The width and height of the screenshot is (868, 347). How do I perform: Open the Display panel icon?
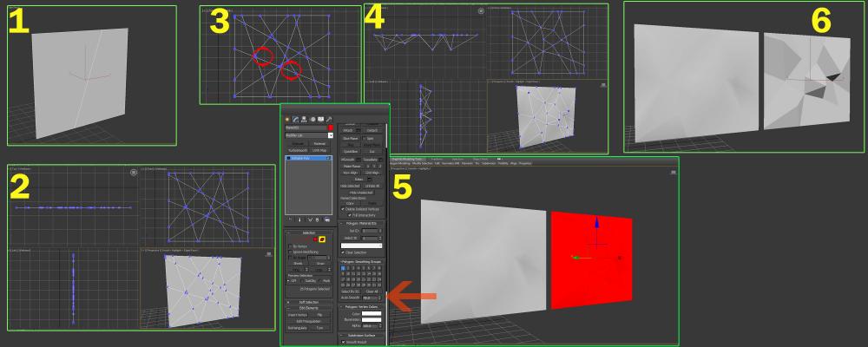(320, 119)
